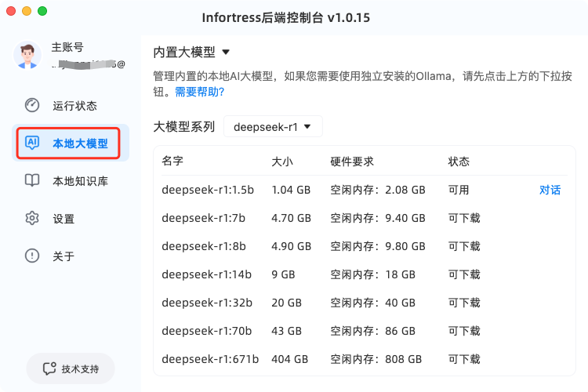Click 可下载 for deepseek-r1:671b
This screenshot has height=392, width=588.
[x=464, y=359]
